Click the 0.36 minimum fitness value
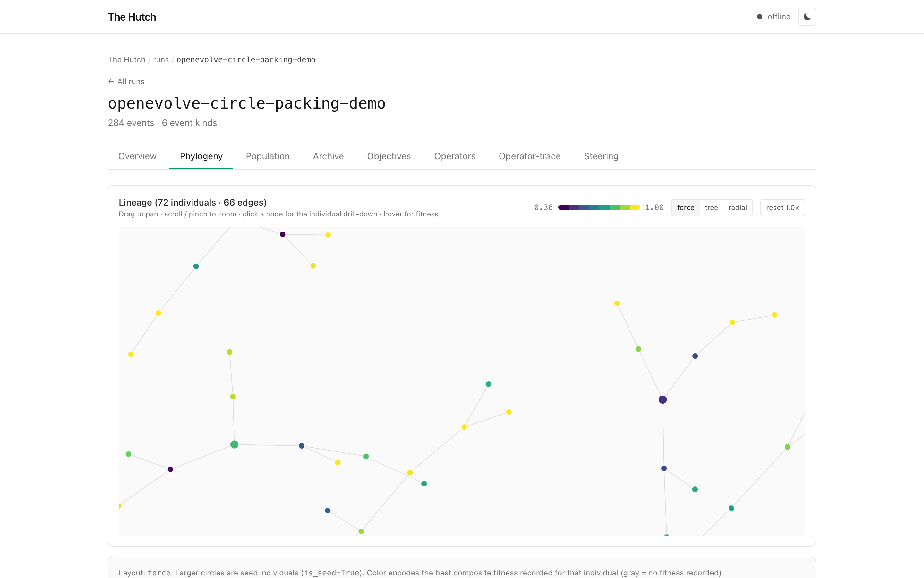924x578 pixels. 543,207
